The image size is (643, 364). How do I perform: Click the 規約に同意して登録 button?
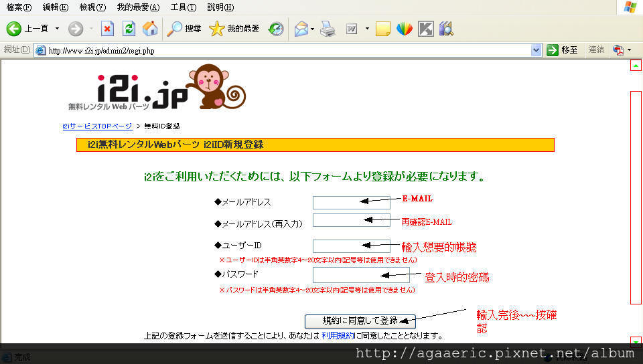pyautogui.click(x=360, y=321)
